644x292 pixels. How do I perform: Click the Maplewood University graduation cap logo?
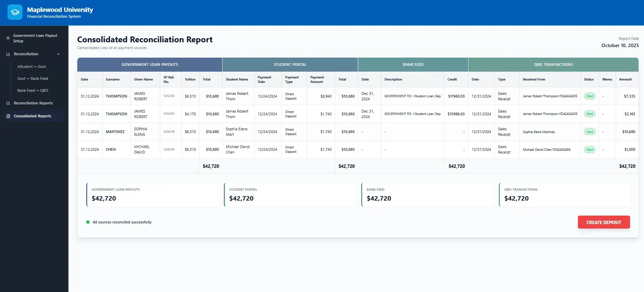[15, 12]
